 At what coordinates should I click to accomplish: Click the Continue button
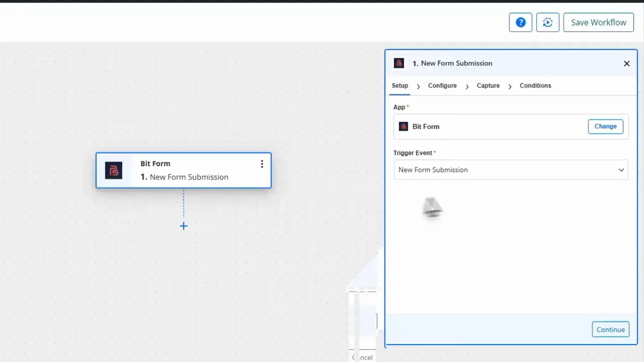(x=610, y=329)
